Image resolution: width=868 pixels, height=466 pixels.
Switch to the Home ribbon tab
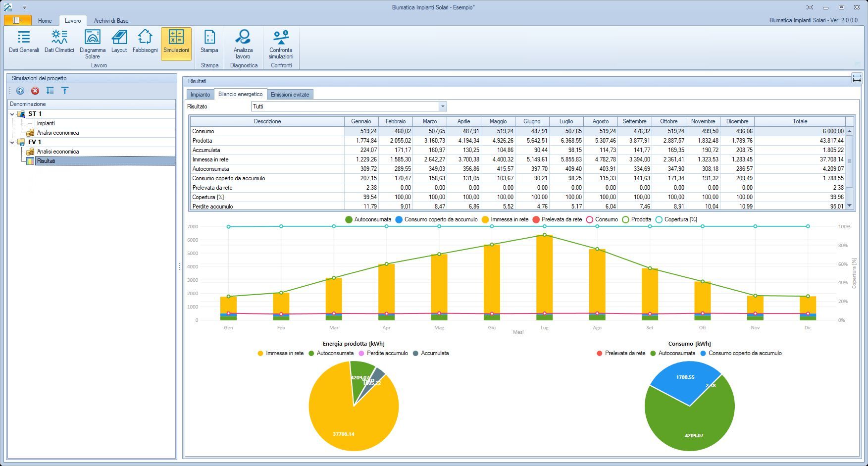[x=45, y=21]
